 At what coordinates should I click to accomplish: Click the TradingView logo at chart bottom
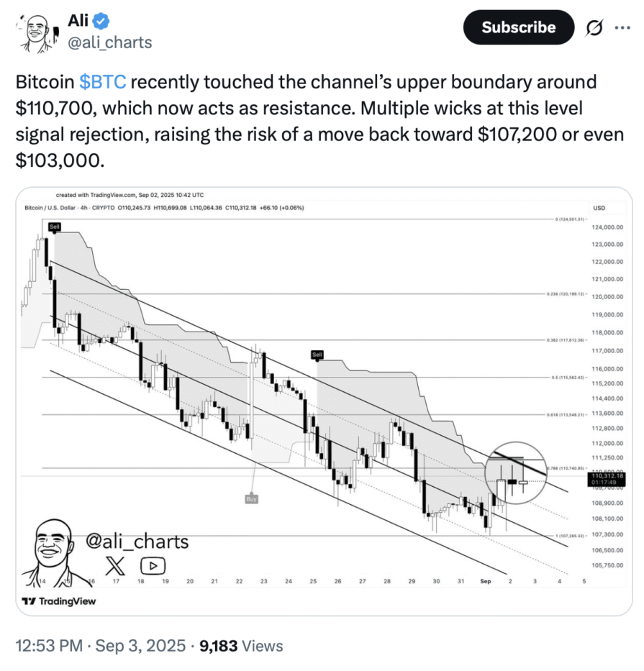pyautogui.click(x=59, y=601)
